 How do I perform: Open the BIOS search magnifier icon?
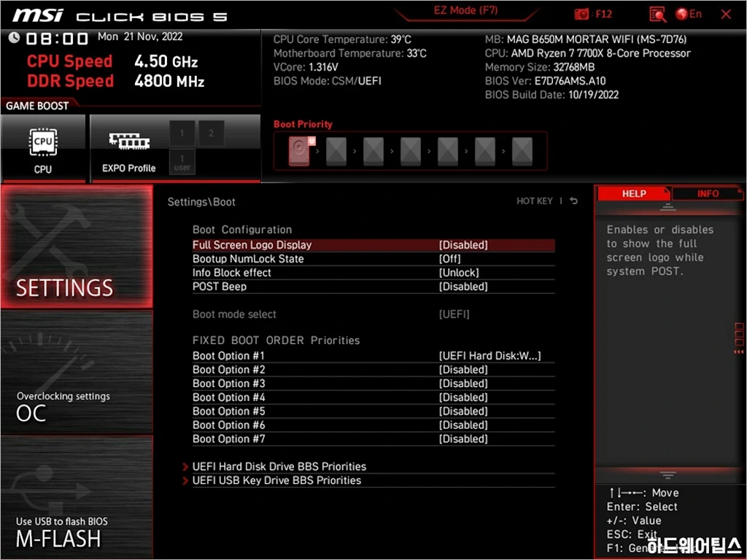[x=657, y=15]
